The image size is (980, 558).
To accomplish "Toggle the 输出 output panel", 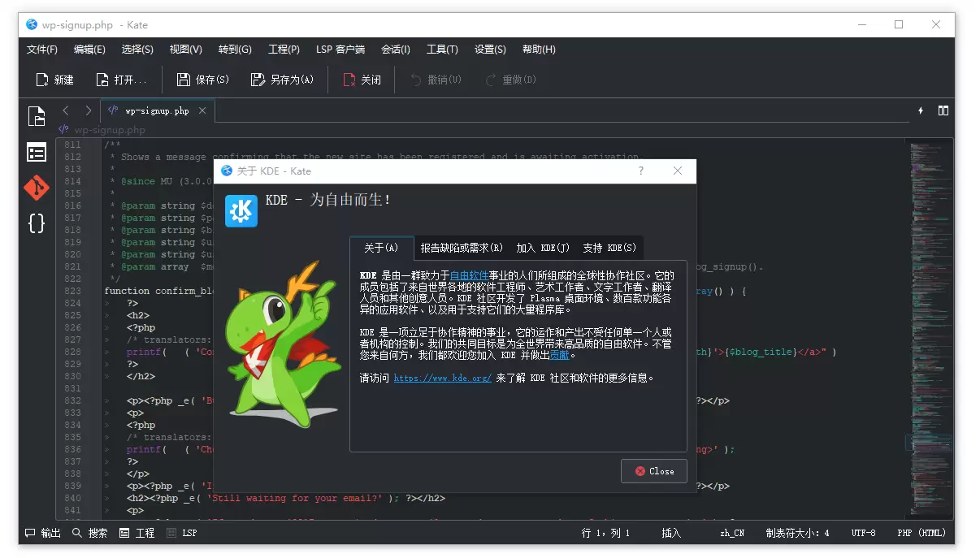I will point(43,533).
